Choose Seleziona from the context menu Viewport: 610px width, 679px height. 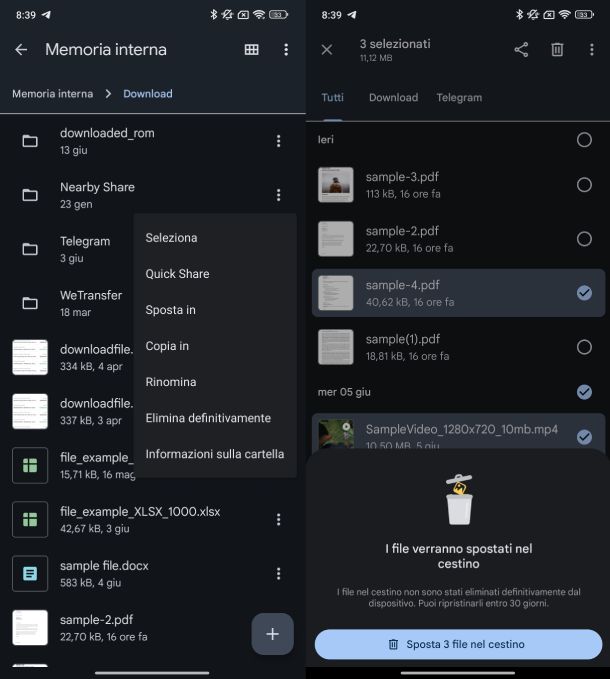[x=171, y=238]
